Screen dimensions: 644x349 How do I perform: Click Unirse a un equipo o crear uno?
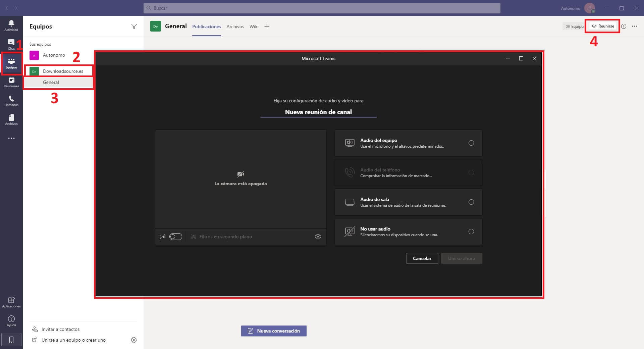tap(73, 340)
